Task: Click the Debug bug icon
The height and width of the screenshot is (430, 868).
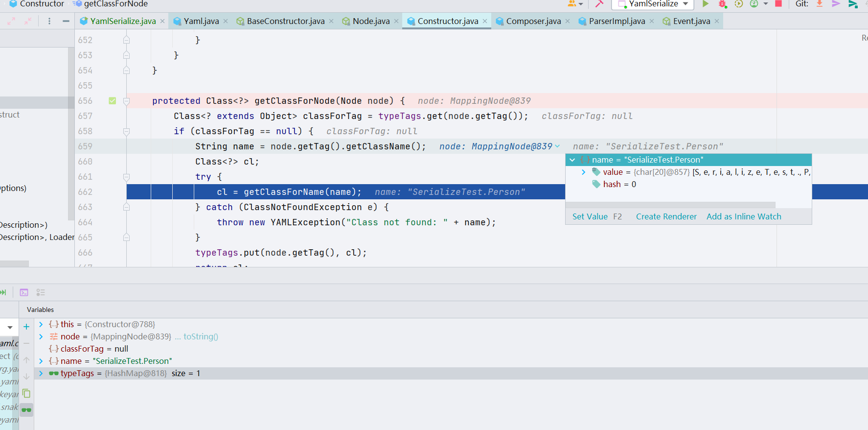Action: tap(722, 4)
